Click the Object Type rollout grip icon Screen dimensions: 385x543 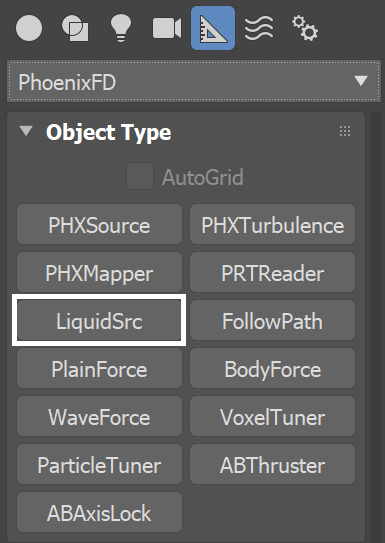click(345, 131)
